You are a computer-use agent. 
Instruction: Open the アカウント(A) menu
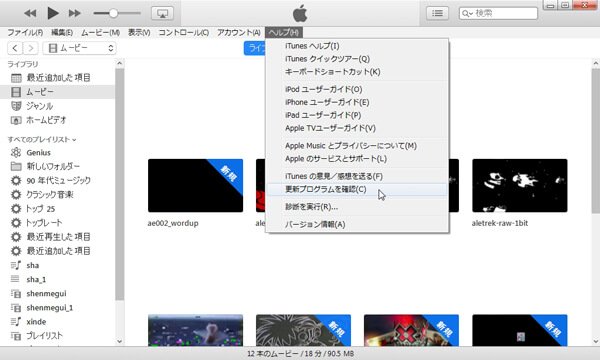239,33
